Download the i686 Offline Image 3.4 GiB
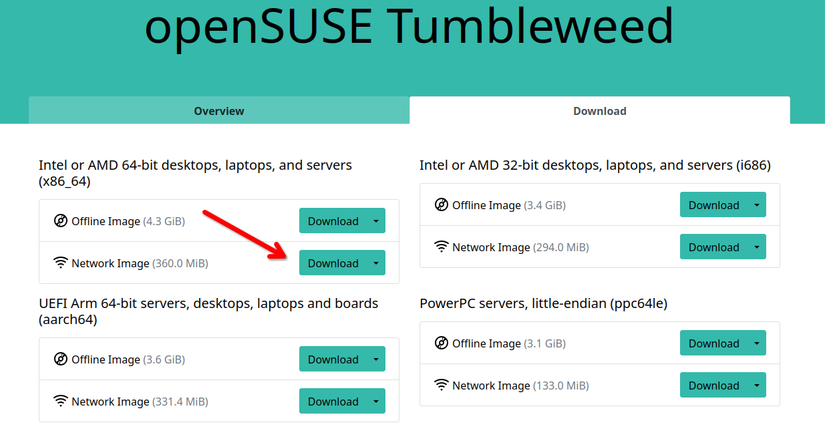This screenshot has width=825, height=429. (714, 205)
